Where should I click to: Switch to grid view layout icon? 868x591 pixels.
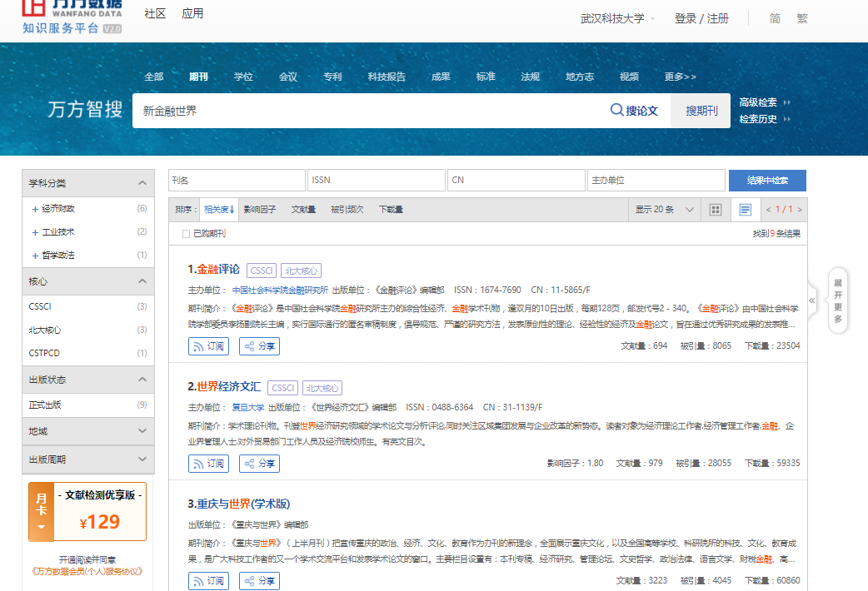click(715, 210)
